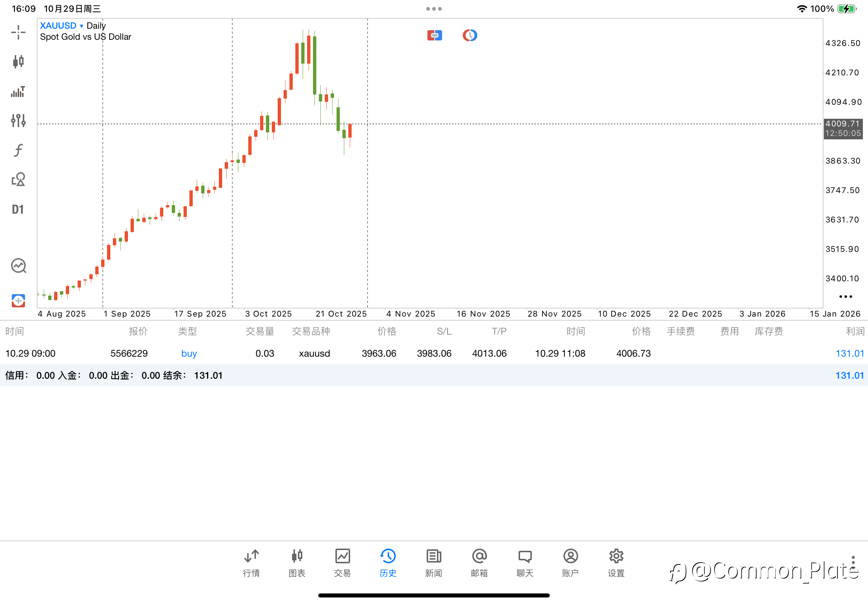This screenshot has width=868, height=603.
Task: Open the chart analysis magnifier icon
Action: pyautogui.click(x=18, y=266)
